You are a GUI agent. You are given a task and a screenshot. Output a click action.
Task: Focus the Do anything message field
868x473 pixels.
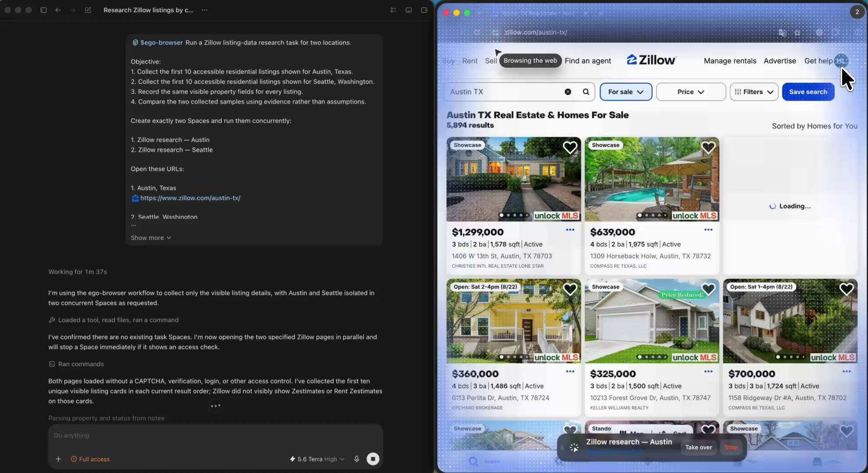tap(215, 435)
